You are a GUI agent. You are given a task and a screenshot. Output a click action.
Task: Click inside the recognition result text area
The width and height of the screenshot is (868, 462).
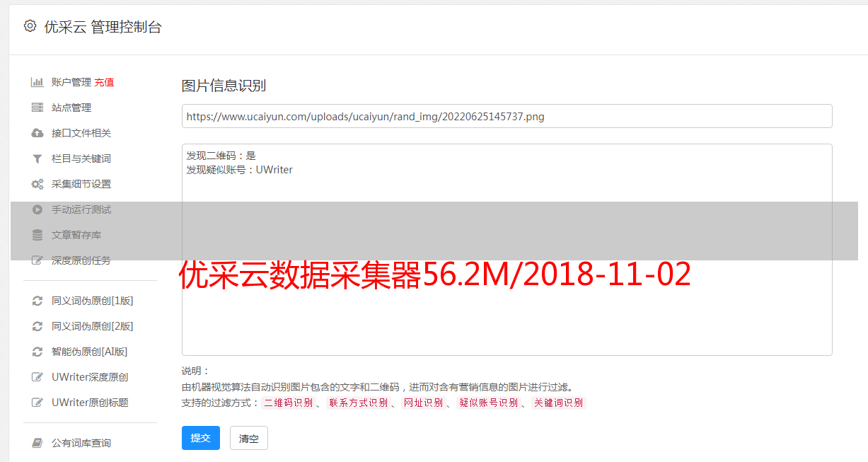[507, 250]
